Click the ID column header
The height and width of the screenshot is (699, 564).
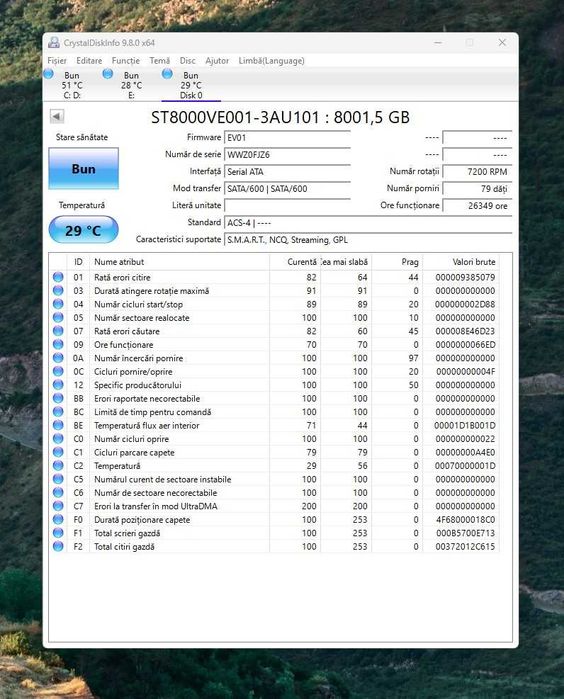coord(78,262)
